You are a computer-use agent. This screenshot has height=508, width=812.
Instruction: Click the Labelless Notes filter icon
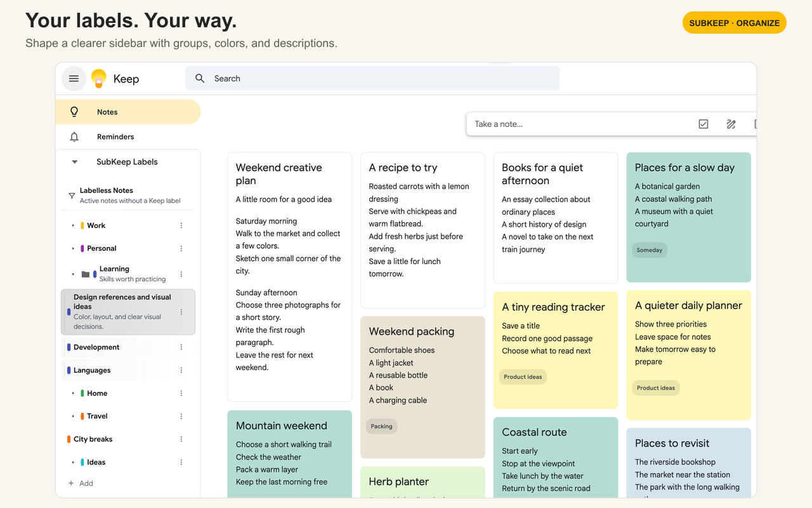[72, 196]
